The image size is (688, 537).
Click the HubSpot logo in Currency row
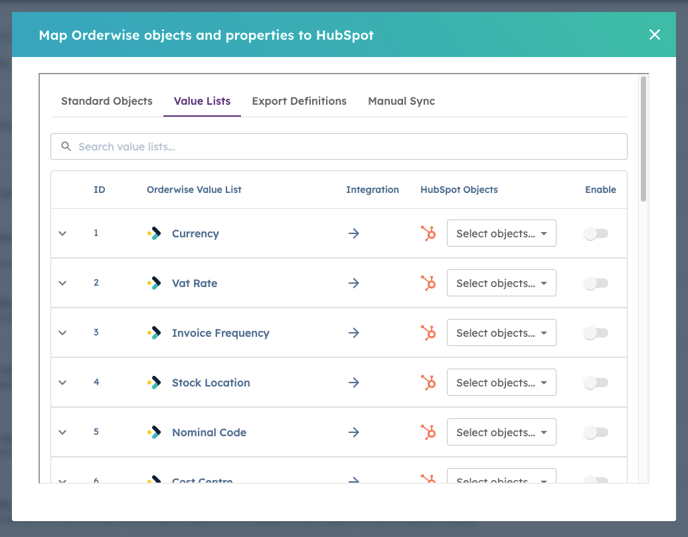(x=428, y=233)
